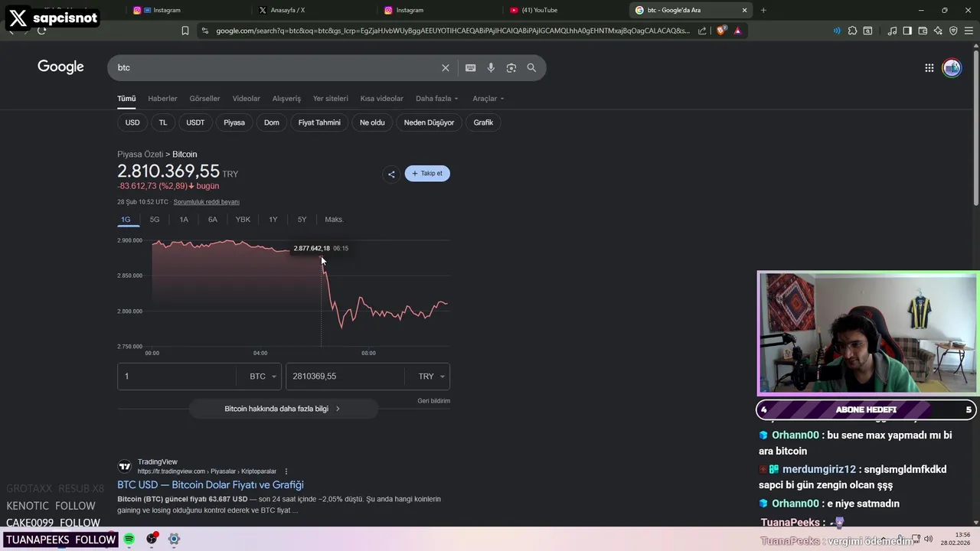Viewport: 980px width, 551px height.
Task: Share the Bitcoin price card
Action: [391, 174]
